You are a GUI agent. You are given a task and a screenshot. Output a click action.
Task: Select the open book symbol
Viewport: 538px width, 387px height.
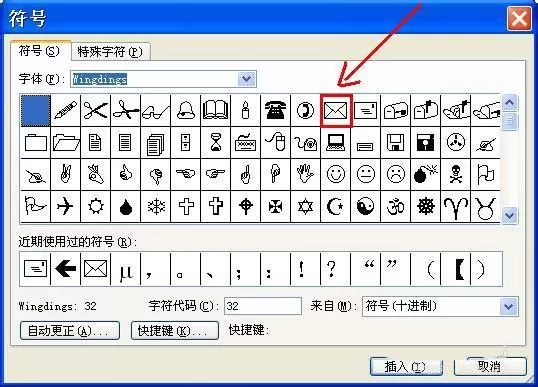coord(215,110)
